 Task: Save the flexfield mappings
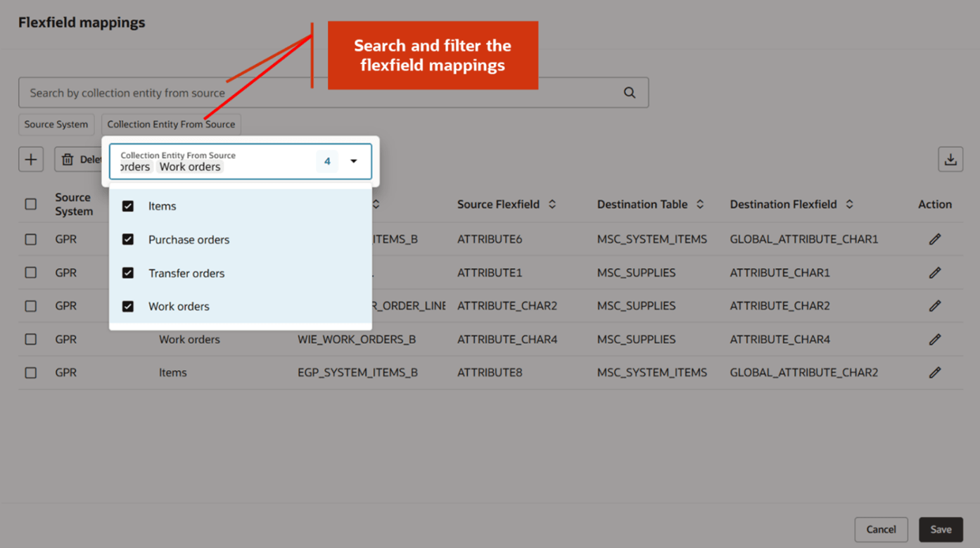click(941, 529)
